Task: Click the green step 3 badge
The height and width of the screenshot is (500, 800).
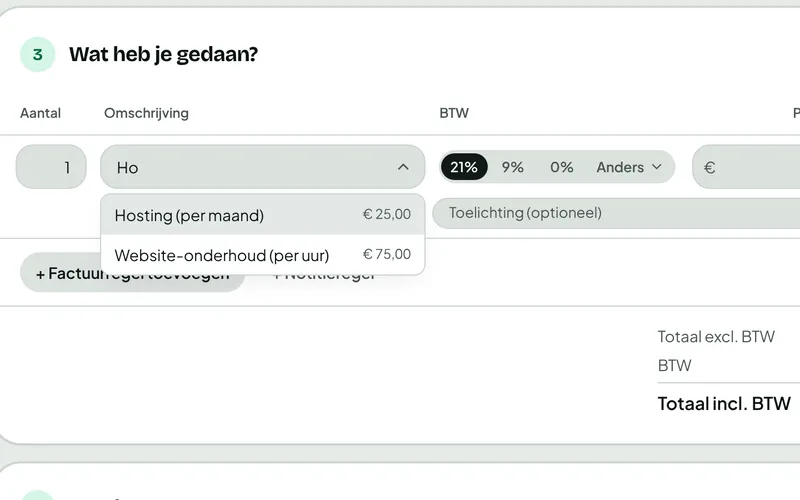Action: 38,54
